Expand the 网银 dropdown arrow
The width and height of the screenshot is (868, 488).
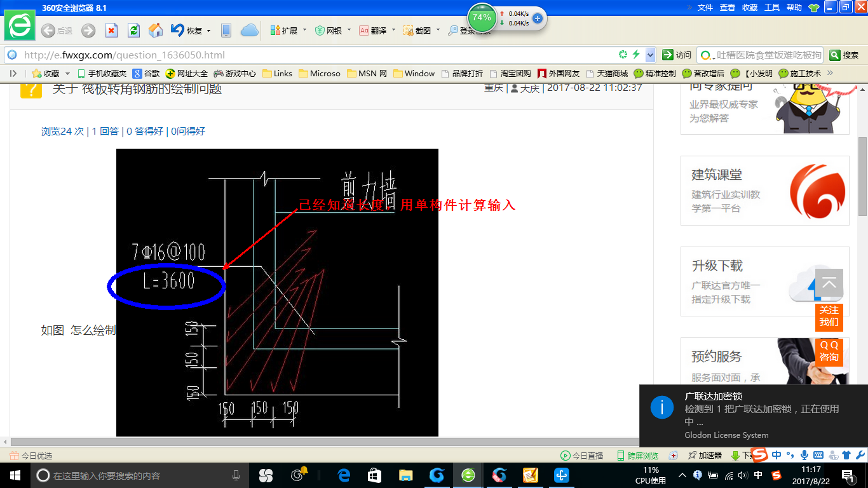[x=349, y=30]
